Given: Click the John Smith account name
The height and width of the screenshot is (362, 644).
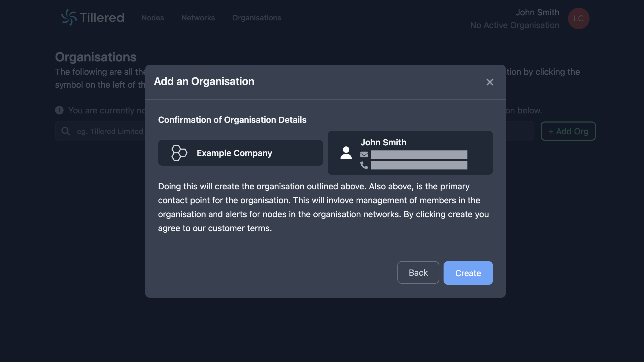Looking at the screenshot, I should pos(537,12).
